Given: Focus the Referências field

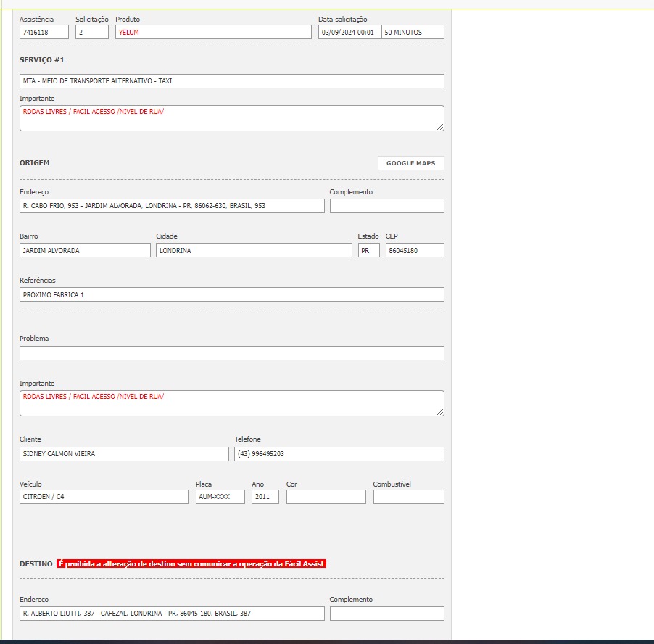Looking at the screenshot, I should pyautogui.click(x=231, y=294).
